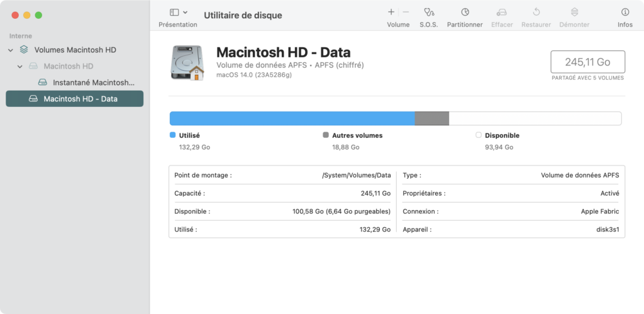Click the '93,94 Go' Disponible value
644x314 pixels.
click(x=499, y=147)
